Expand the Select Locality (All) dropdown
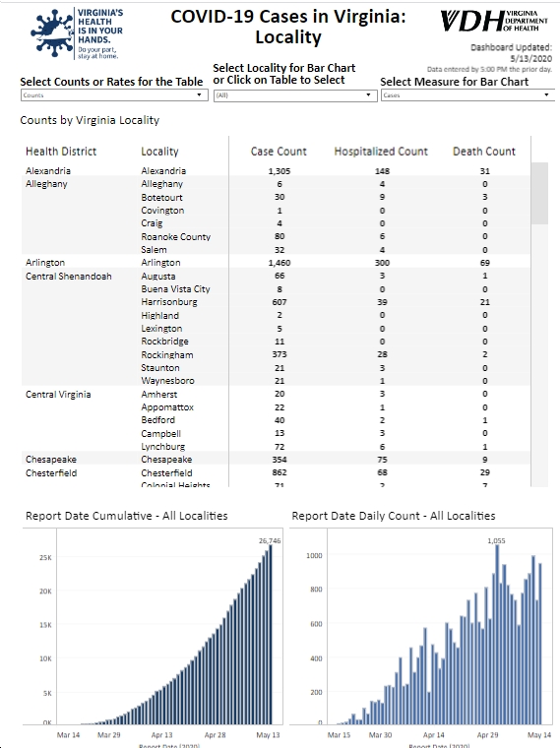The height and width of the screenshot is (748, 560). pyautogui.click(x=295, y=94)
